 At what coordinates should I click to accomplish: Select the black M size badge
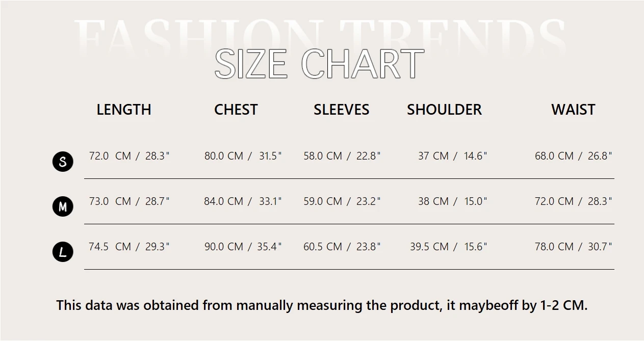(63, 206)
